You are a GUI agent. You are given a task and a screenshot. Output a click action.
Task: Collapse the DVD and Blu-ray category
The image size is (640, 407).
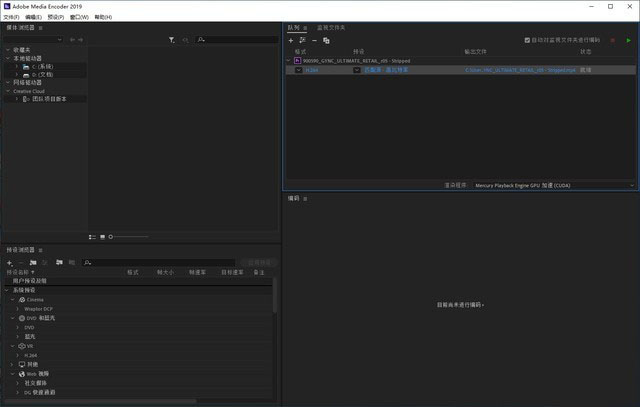[13, 318]
